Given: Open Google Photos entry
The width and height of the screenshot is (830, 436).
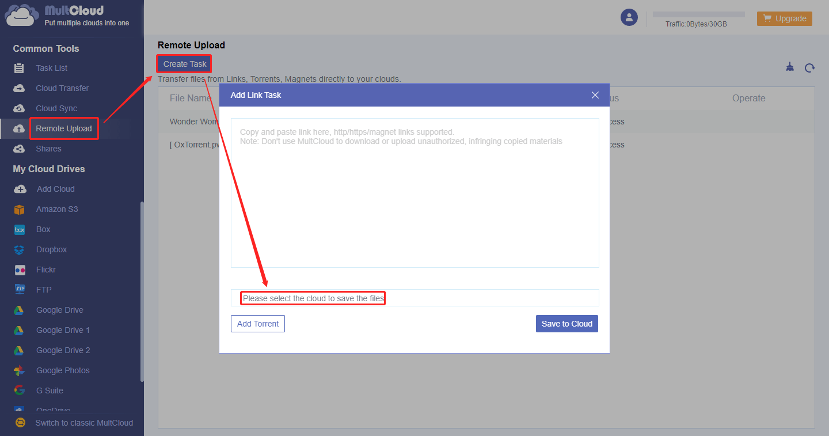Looking at the screenshot, I should coord(62,370).
